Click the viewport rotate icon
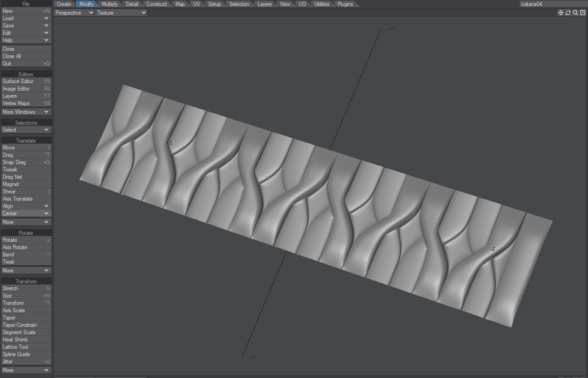Image resolution: width=588 pixels, height=378 pixels. coord(568,13)
